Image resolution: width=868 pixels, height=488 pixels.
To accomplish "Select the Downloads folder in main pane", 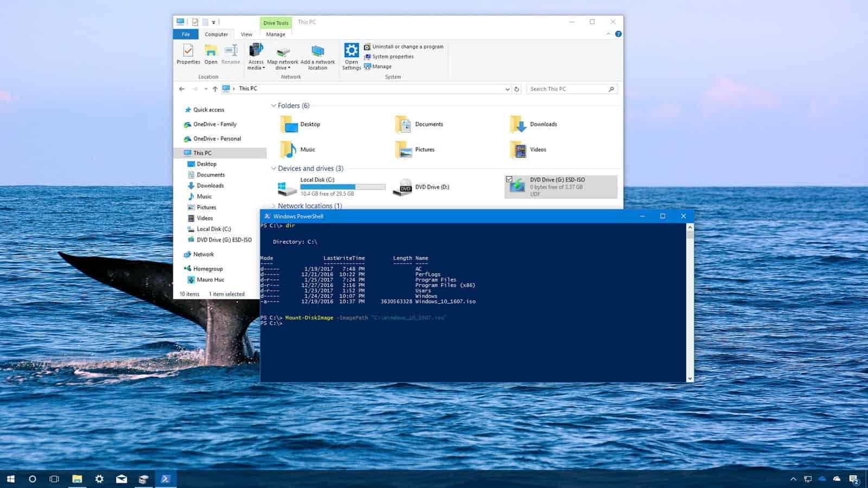I will 533,124.
